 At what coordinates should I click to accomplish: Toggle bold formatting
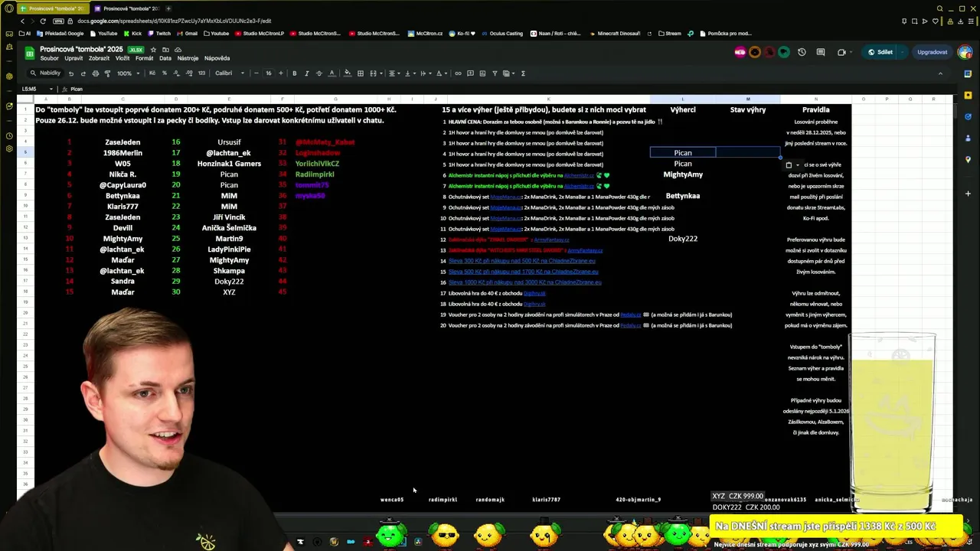[295, 73]
